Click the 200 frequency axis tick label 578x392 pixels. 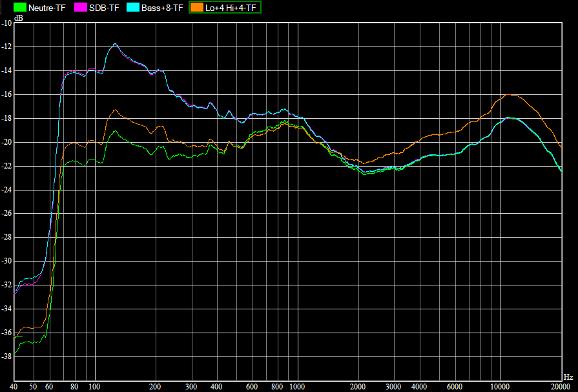(x=156, y=386)
